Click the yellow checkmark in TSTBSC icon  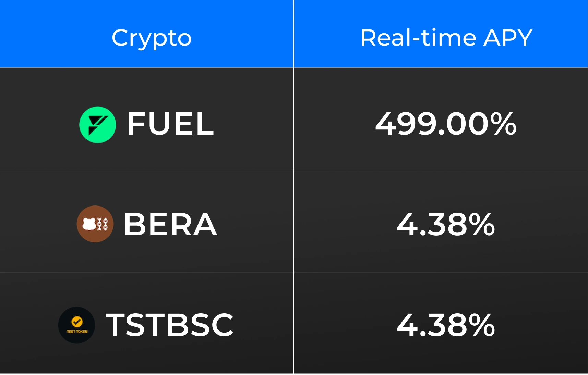point(77,322)
